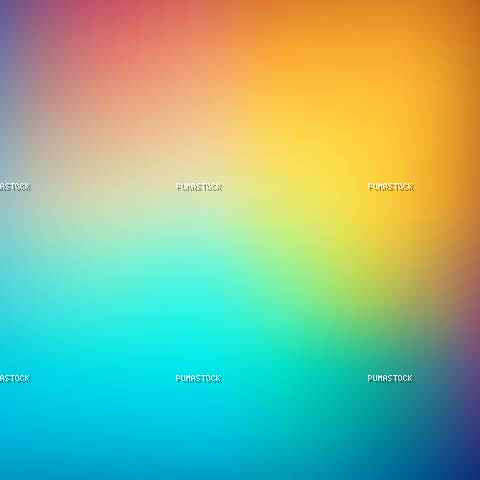Screen dimensions: 480x480
Task: Select the PUMASTOCK watermark on the bright cyan area
Action: [199, 378]
